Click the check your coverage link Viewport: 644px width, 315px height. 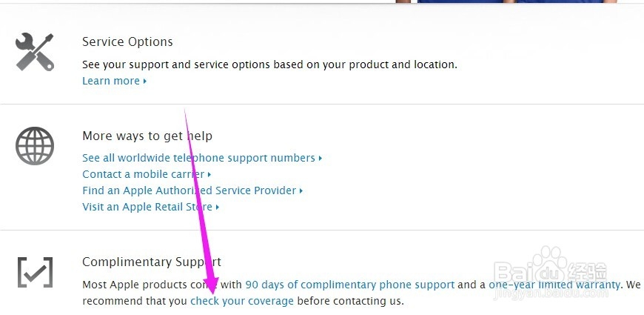coord(242,301)
